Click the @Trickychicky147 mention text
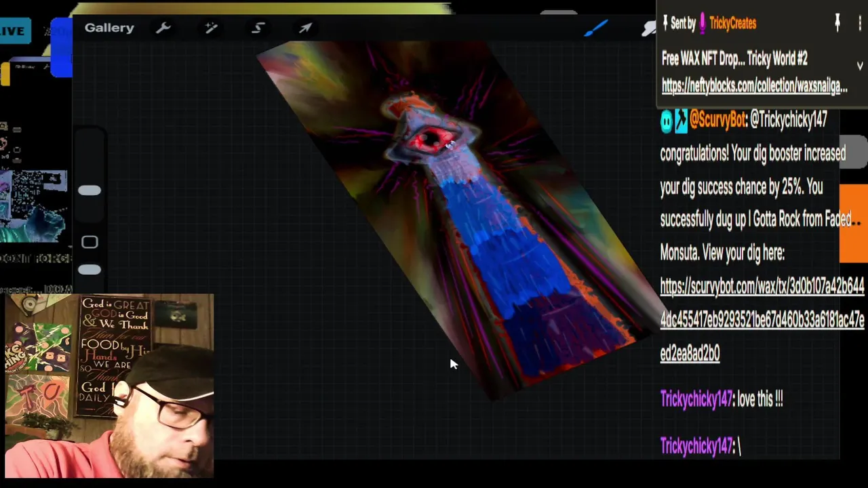Viewport: 868px width, 488px height. click(x=789, y=121)
